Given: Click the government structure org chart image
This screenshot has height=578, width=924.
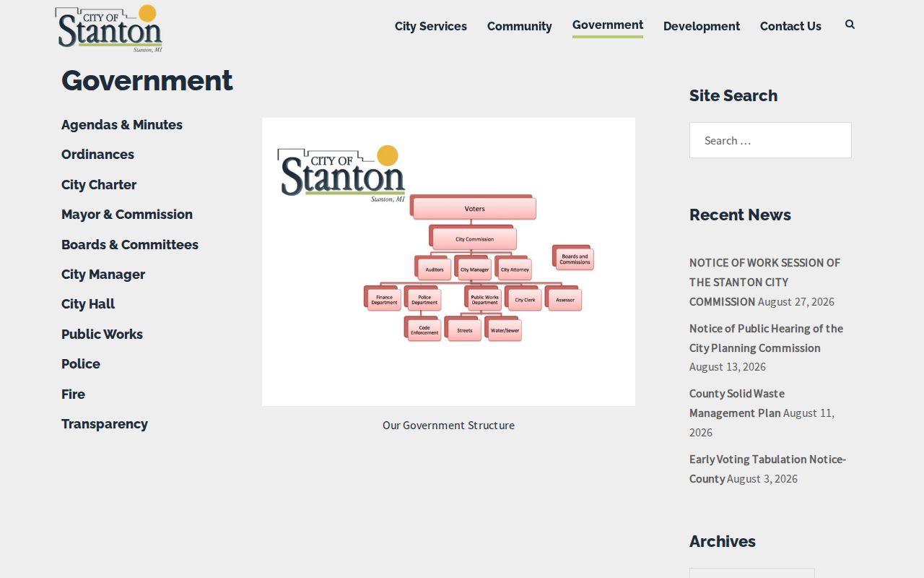Looking at the screenshot, I should pyautogui.click(x=448, y=262).
